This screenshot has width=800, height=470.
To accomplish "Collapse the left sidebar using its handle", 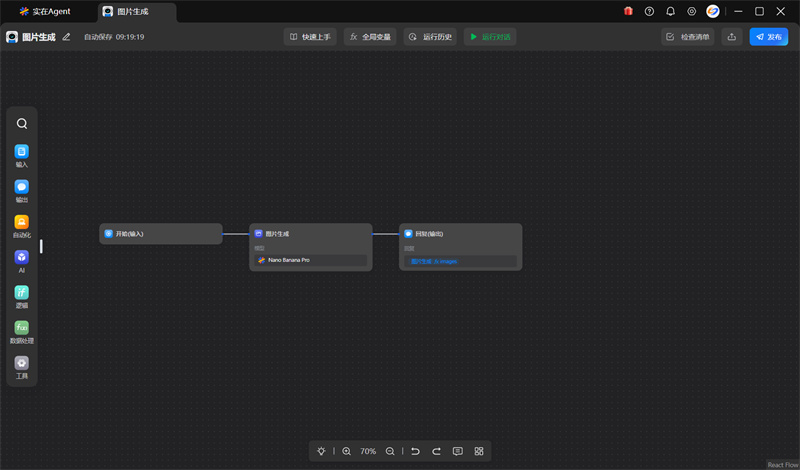I will tap(41, 246).
